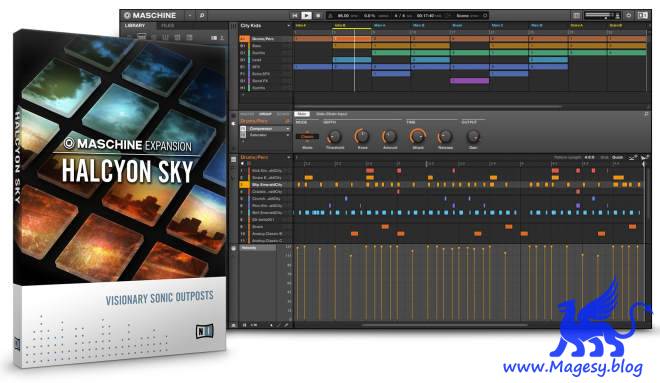Select the Shore sound slot 9

coord(266,226)
